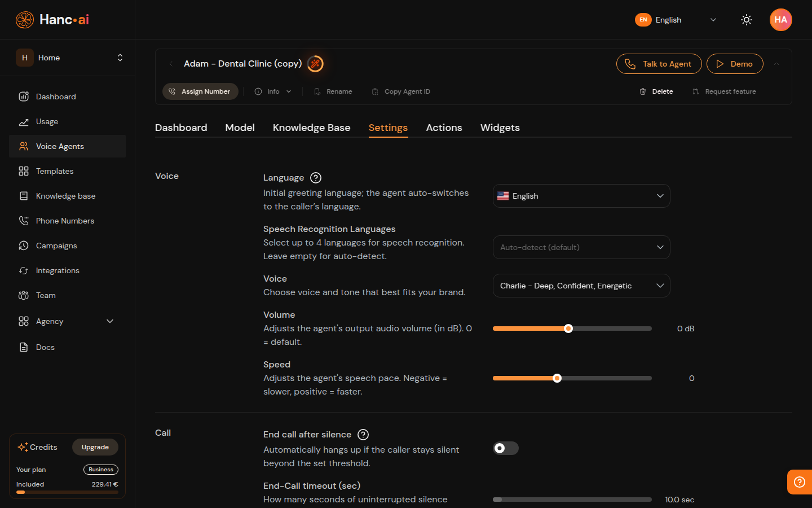Collapse the agent header panel chevron

776,64
